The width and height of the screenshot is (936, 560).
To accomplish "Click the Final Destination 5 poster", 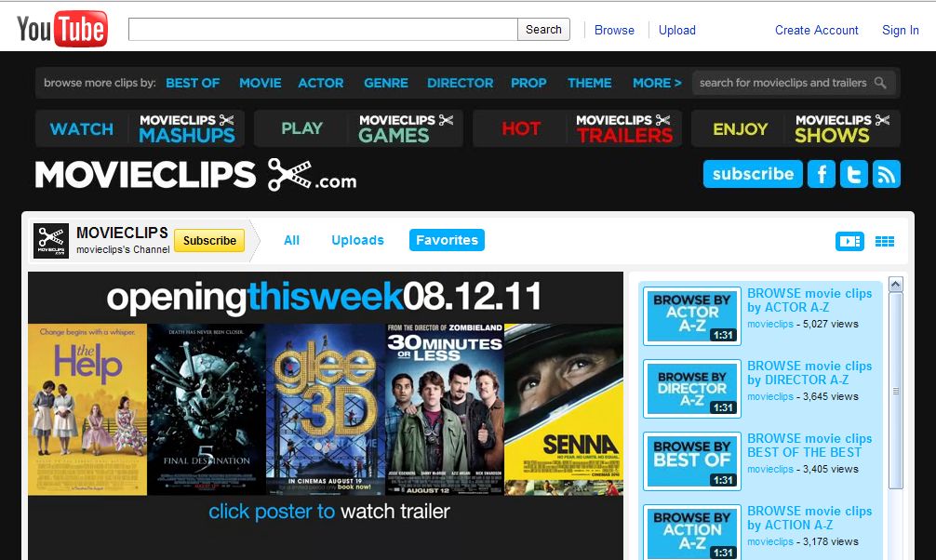I will tap(207, 409).
